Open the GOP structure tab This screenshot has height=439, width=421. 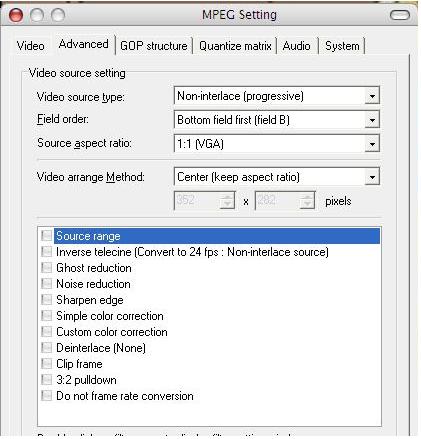click(154, 46)
